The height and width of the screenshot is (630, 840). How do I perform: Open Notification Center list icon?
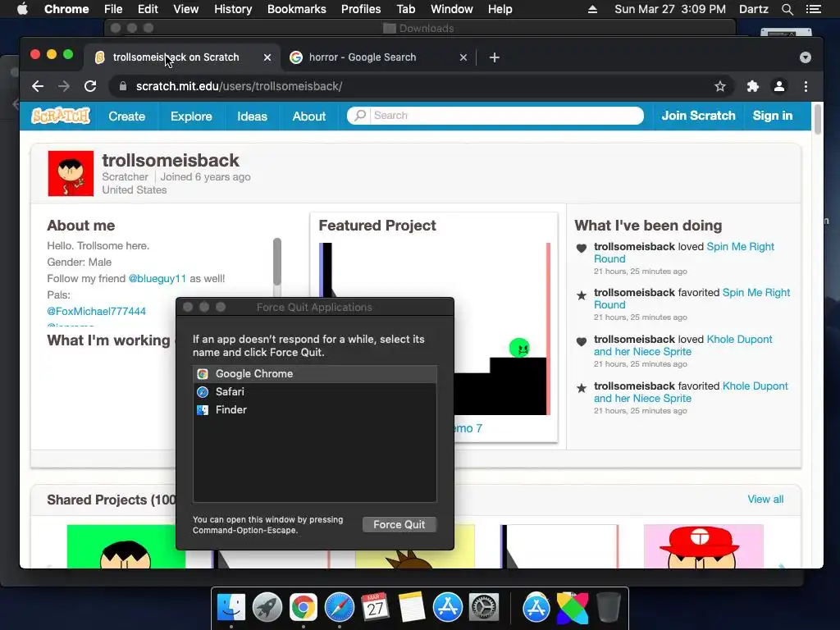[x=814, y=9]
